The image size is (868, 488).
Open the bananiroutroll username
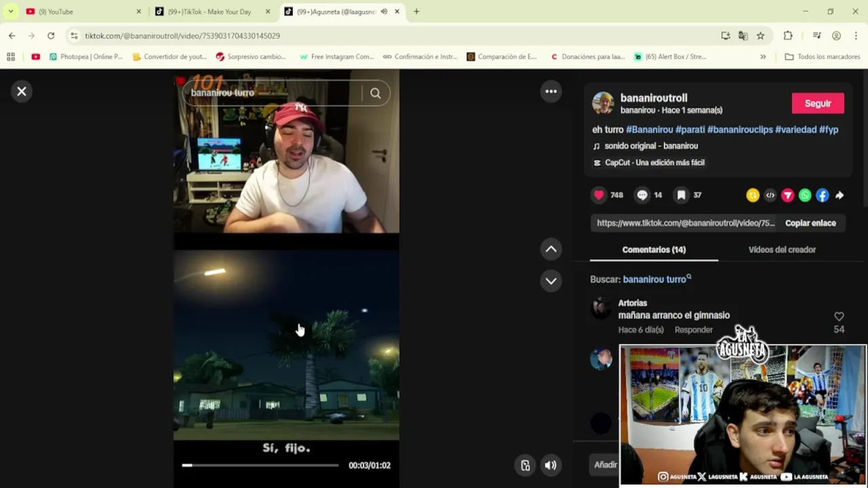[654, 98]
